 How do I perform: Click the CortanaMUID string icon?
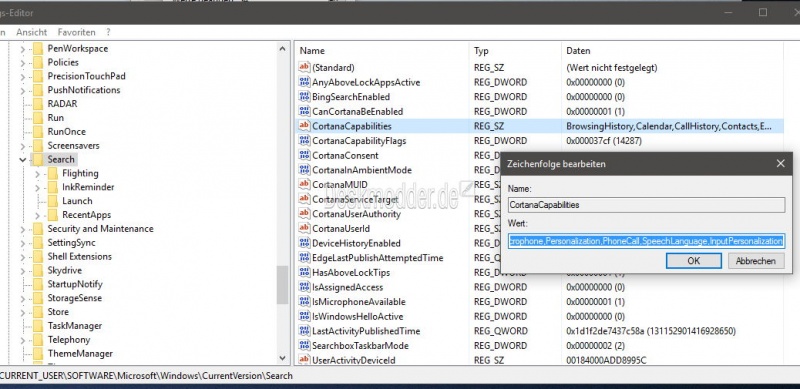(x=304, y=184)
